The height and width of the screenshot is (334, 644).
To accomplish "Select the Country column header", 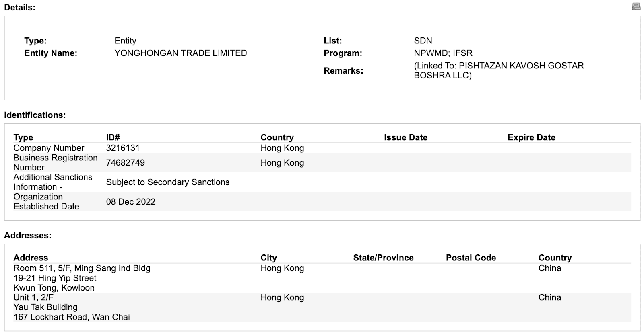I will point(277,137).
